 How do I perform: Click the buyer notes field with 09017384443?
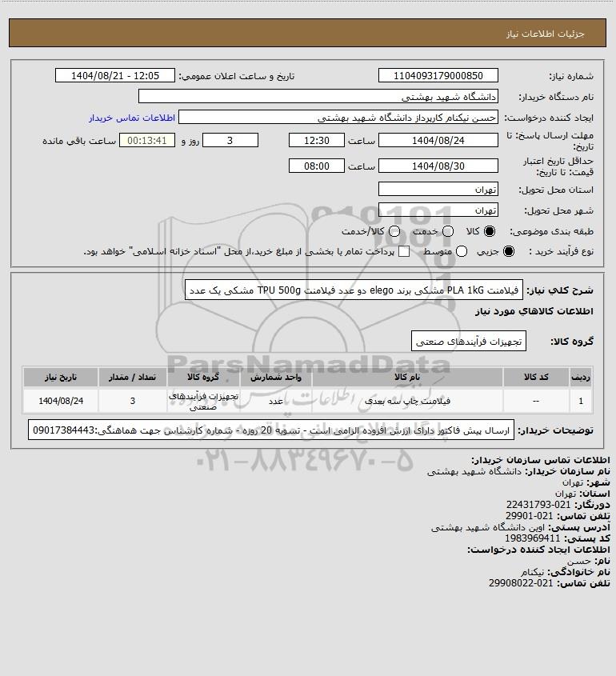coord(271,430)
